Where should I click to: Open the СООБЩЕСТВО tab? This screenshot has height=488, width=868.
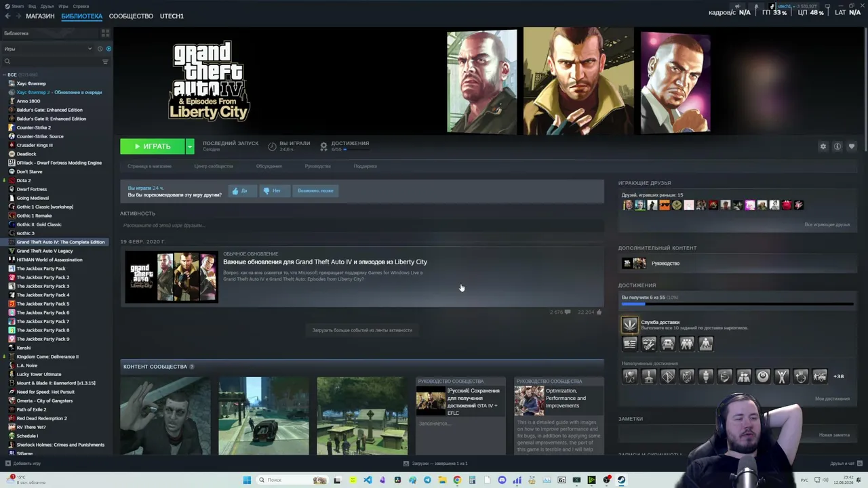pos(131,16)
